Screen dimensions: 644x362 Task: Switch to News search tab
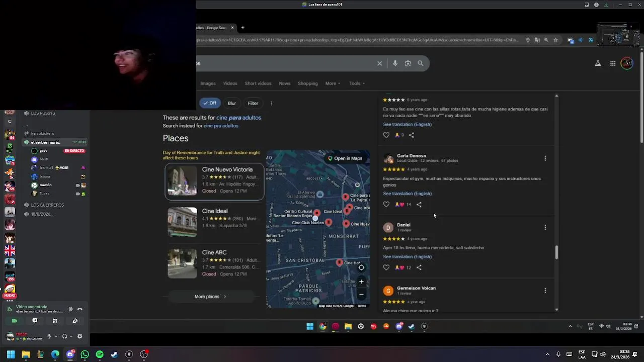(284, 83)
